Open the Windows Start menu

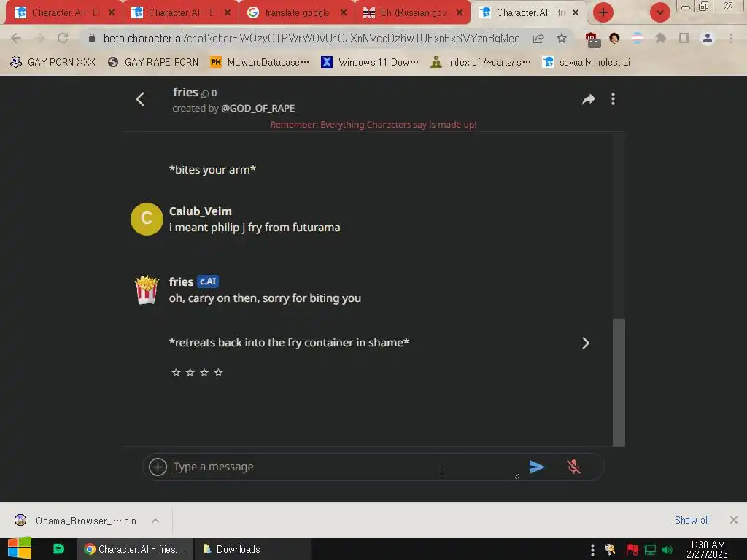pos(20,548)
